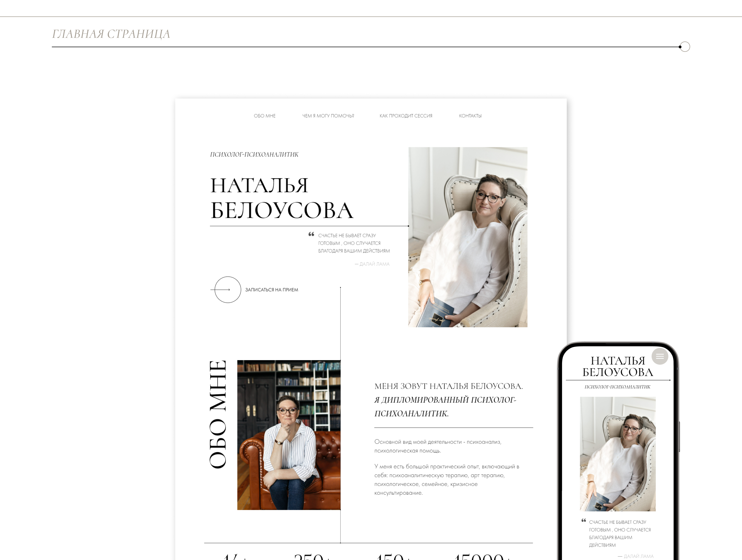Open the КОНТАКТЫ navigation link

pyautogui.click(x=470, y=116)
